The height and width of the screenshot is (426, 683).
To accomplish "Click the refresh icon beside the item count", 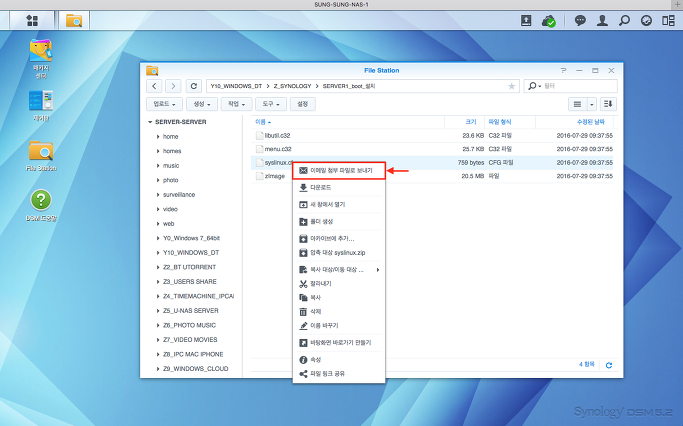I will pos(609,365).
